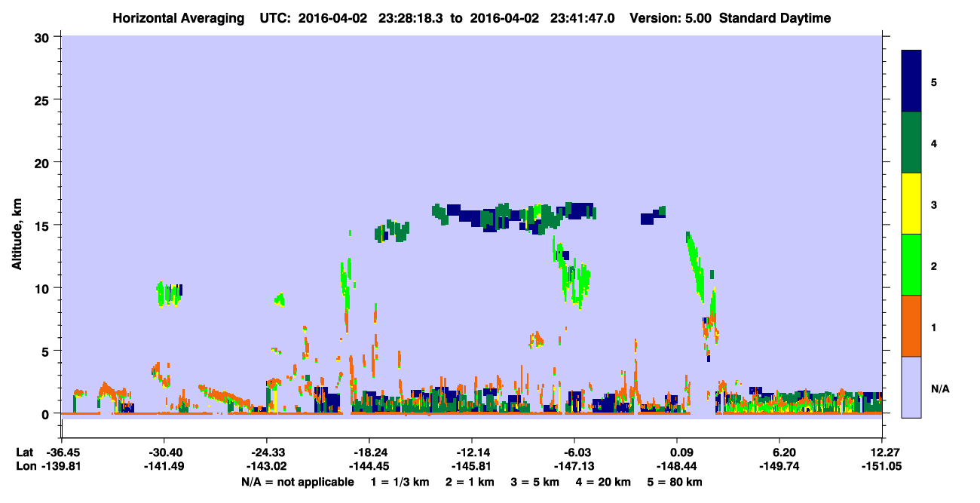Click the longitude value -143.02
980x503 pixels.
[266, 465]
